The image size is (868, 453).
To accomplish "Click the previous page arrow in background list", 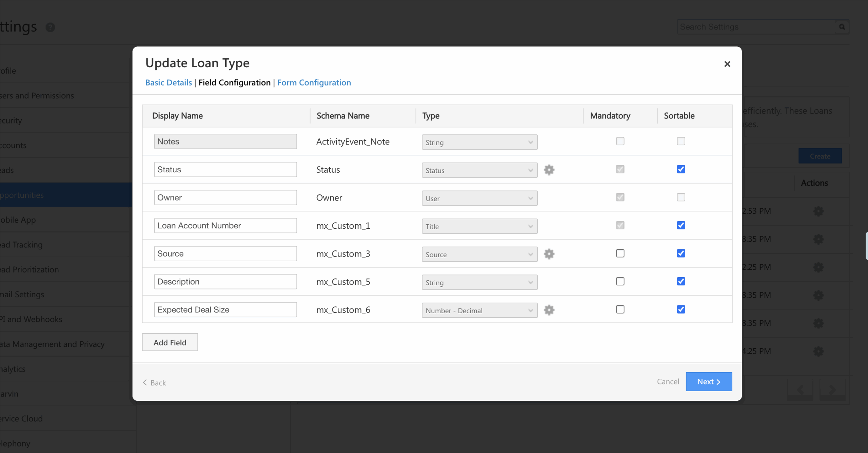I will [800, 389].
